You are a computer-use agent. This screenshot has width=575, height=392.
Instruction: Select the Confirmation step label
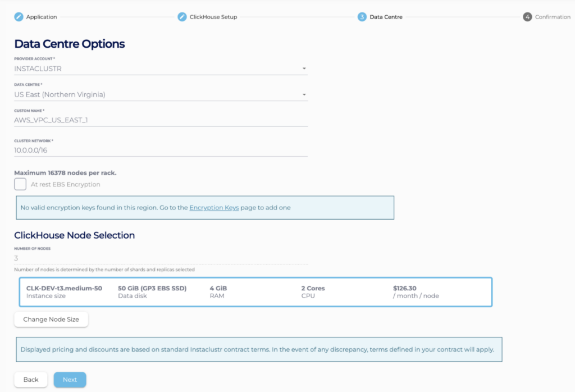[x=553, y=17]
